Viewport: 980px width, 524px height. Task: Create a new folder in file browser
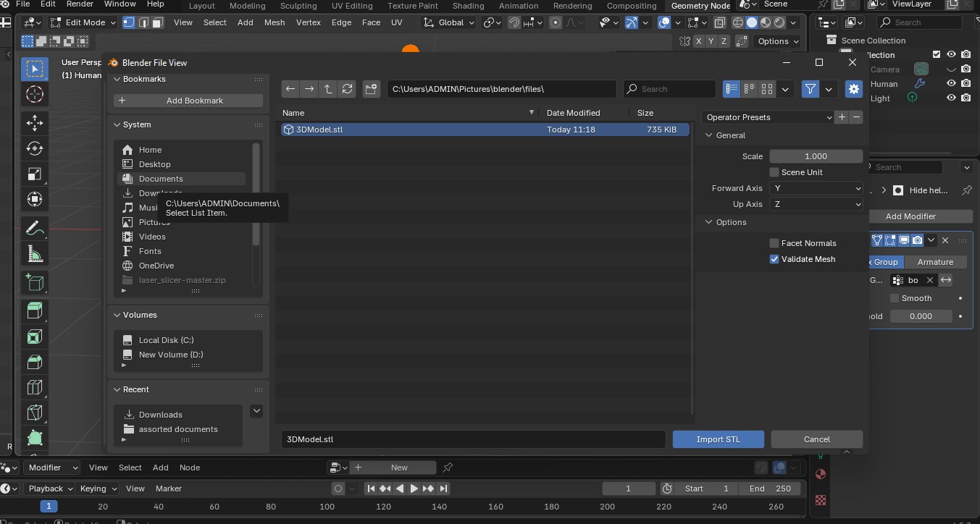point(371,89)
